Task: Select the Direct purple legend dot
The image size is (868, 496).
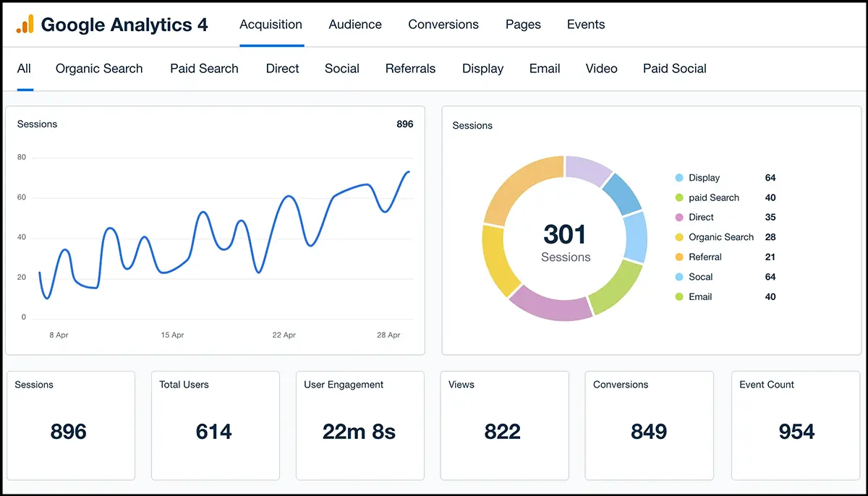Action: coord(679,217)
